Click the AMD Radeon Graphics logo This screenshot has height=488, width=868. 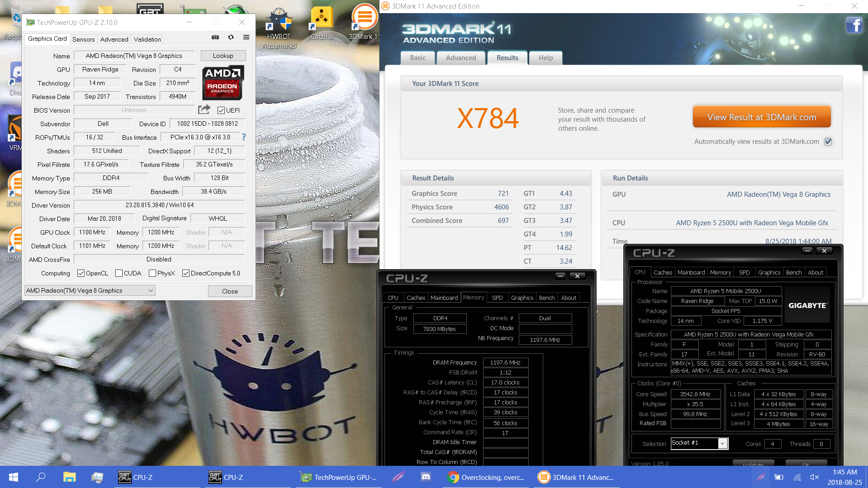[x=223, y=82]
